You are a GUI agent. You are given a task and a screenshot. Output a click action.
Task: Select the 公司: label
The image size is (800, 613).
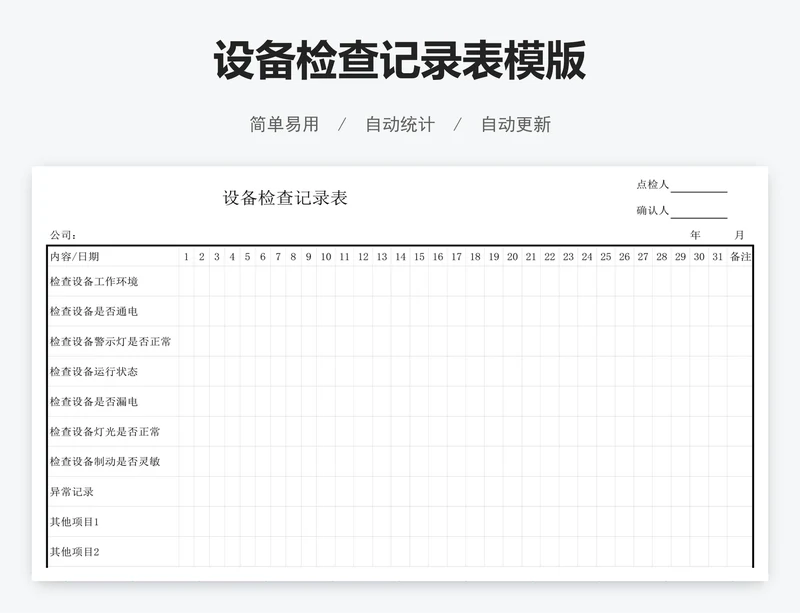tap(63, 235)
